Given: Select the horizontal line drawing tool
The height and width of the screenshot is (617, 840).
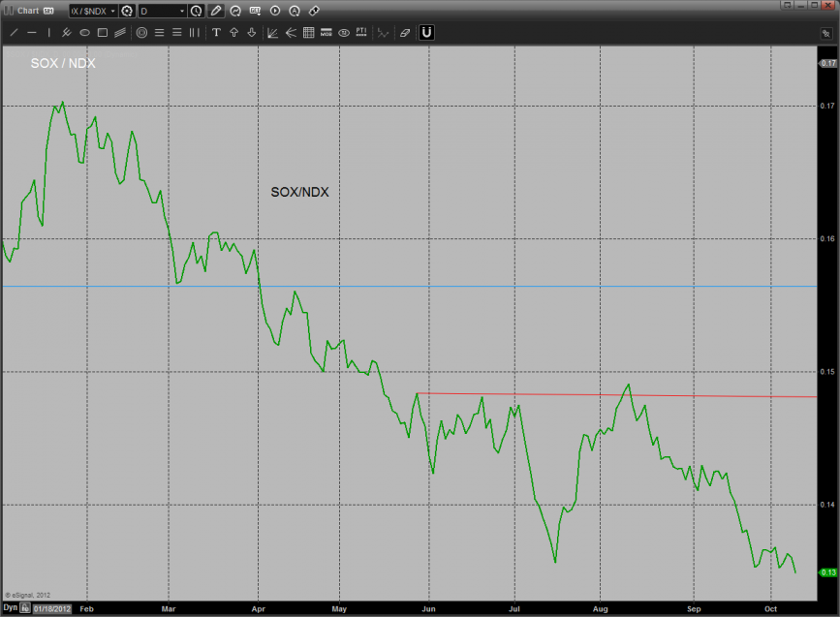Looking at the screenshot, I should tap(32, 33).
